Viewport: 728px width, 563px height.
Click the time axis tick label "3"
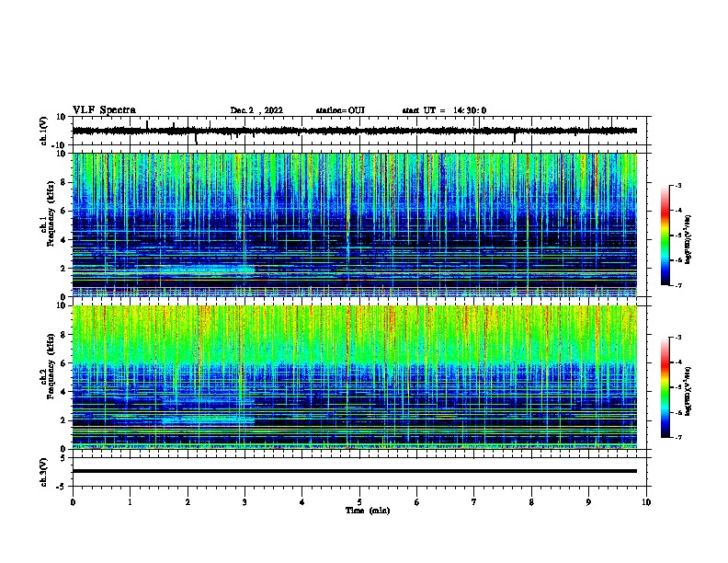(x=245, y=502)
